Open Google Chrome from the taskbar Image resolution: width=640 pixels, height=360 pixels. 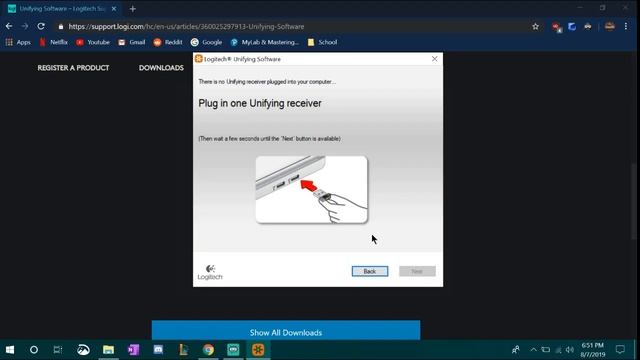[x=208, y=349]
